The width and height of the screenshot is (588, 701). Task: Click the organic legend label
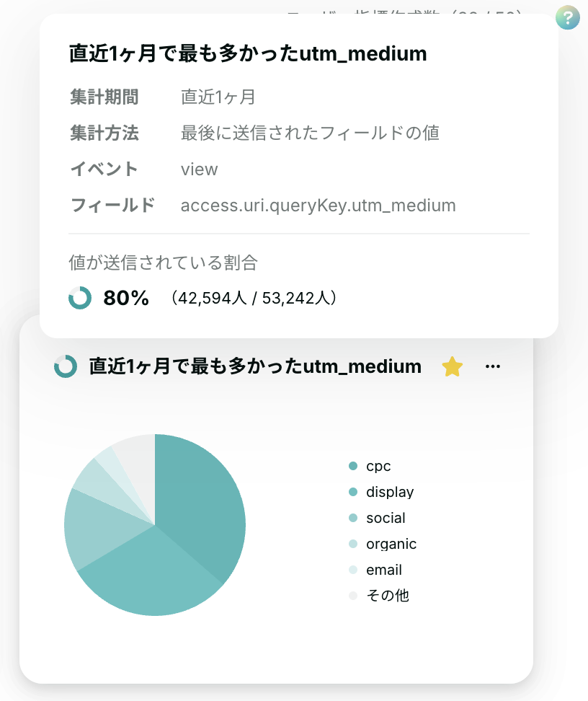click(391, 544)
